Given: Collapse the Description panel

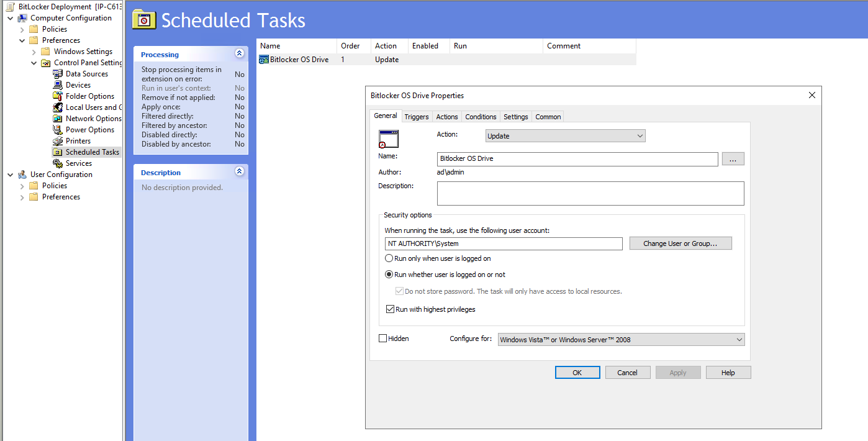Looking at the screenshot, I should coord(240,172).
